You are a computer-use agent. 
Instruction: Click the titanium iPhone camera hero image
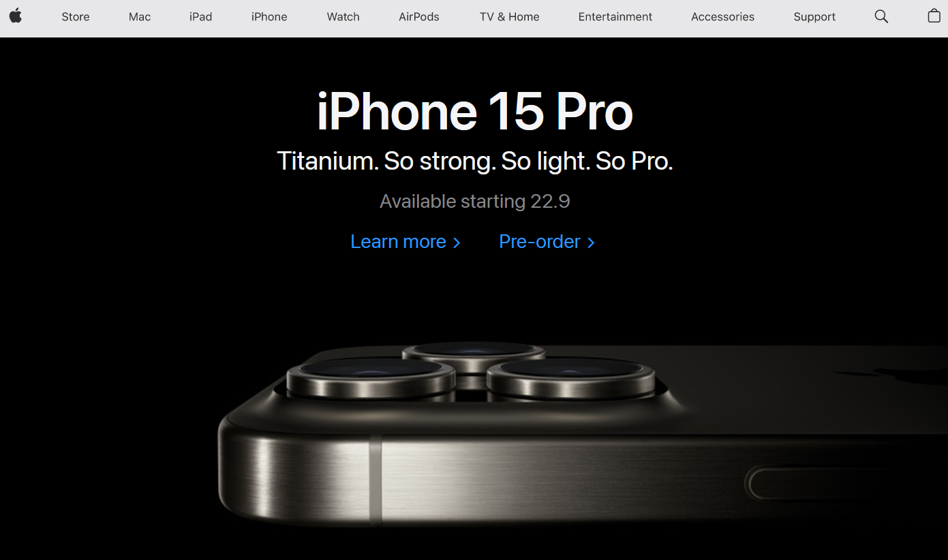pyautogui.click(x=583, y=436)
